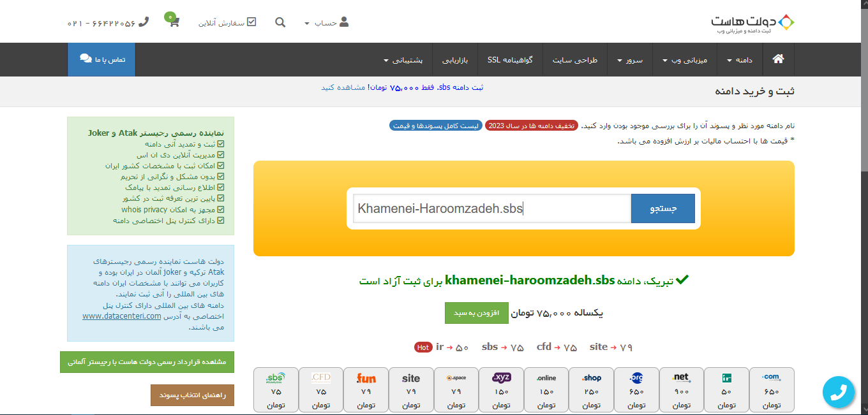This screenshot has height=415, width=868.
Task: Select the .com extension tile
Action: (x=772, y=390)
